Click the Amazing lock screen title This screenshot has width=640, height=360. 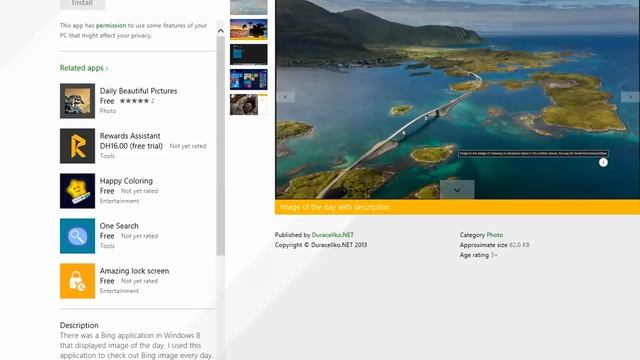point(134,271)
